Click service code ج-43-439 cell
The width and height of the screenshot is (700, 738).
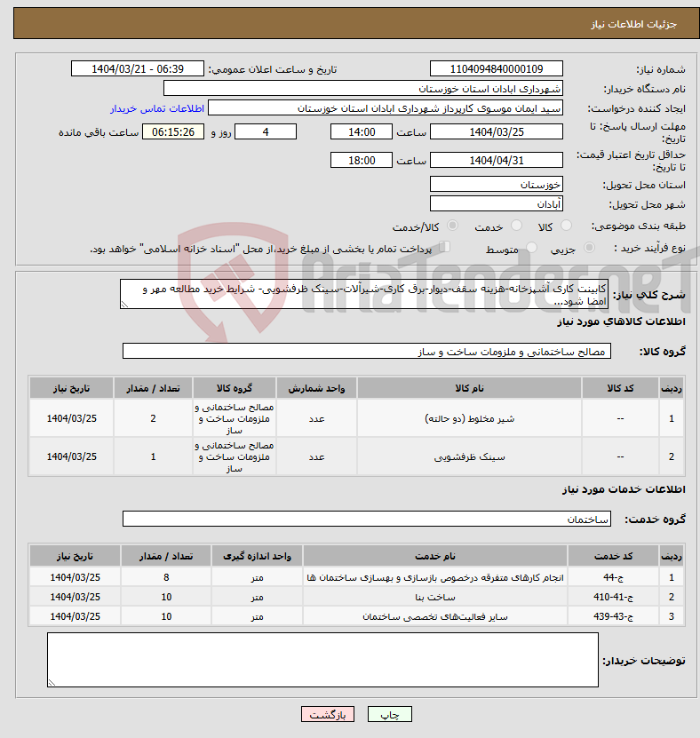pos(613,616)
